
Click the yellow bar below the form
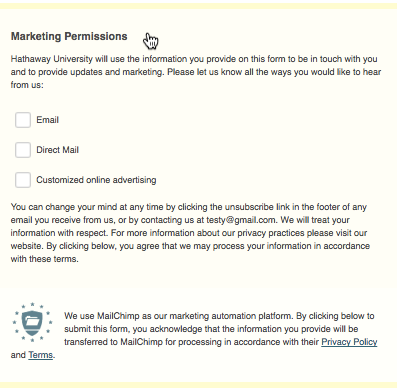point(198,385)
